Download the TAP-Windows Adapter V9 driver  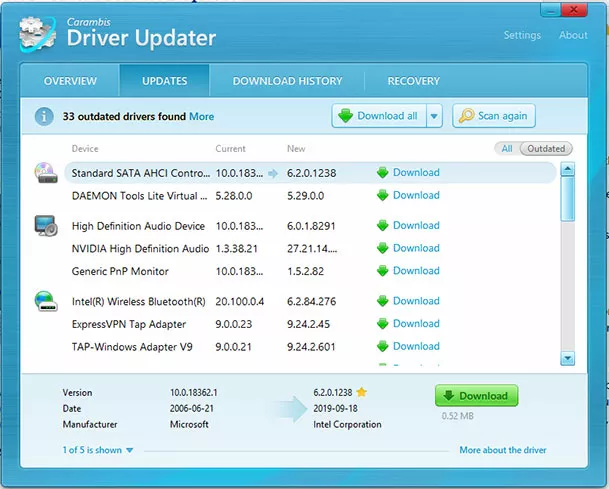[416, 346]
